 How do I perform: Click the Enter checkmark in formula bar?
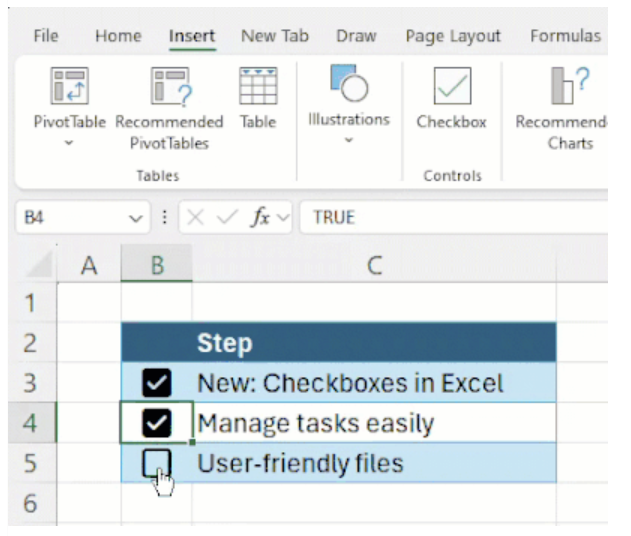(227, 218)
